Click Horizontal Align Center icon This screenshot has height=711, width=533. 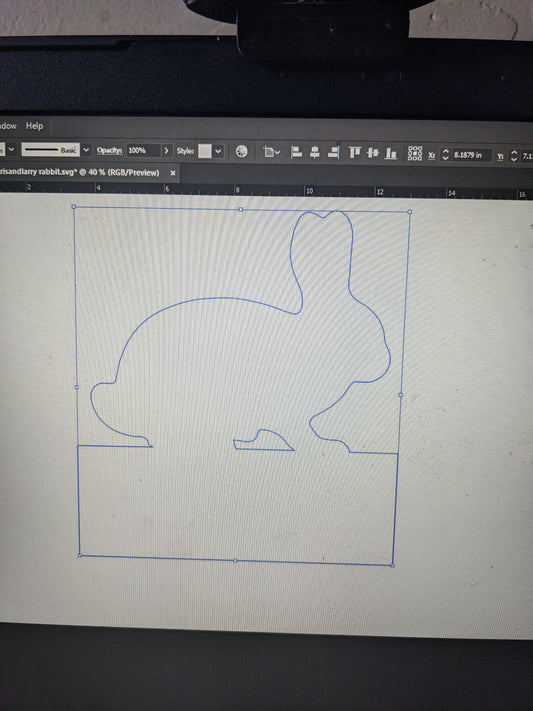[x=315, y=152]
